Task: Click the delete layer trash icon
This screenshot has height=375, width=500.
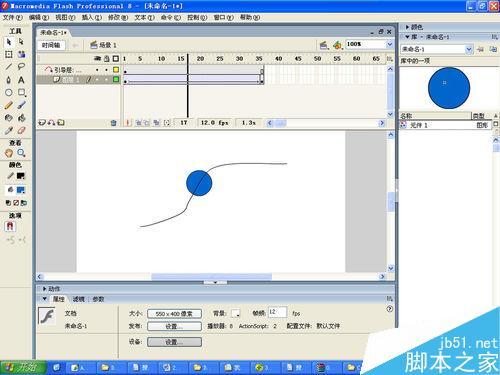Action: click(113, 123)
